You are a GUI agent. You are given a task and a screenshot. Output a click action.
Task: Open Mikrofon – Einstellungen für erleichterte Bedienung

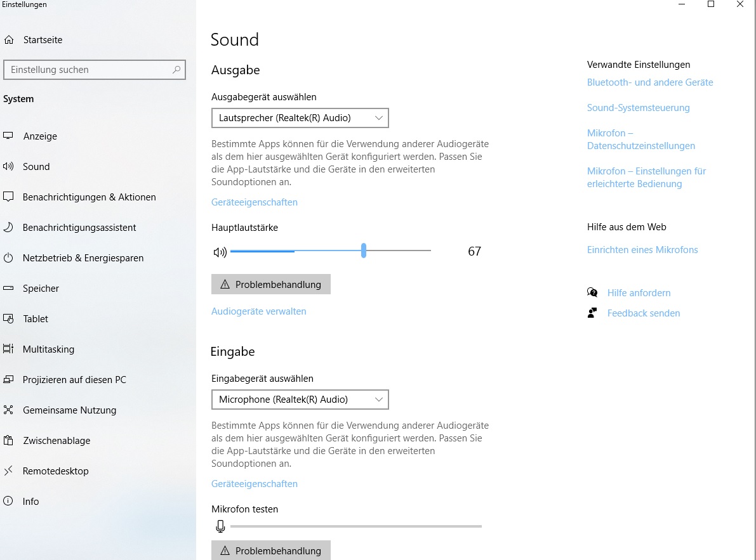646,177
